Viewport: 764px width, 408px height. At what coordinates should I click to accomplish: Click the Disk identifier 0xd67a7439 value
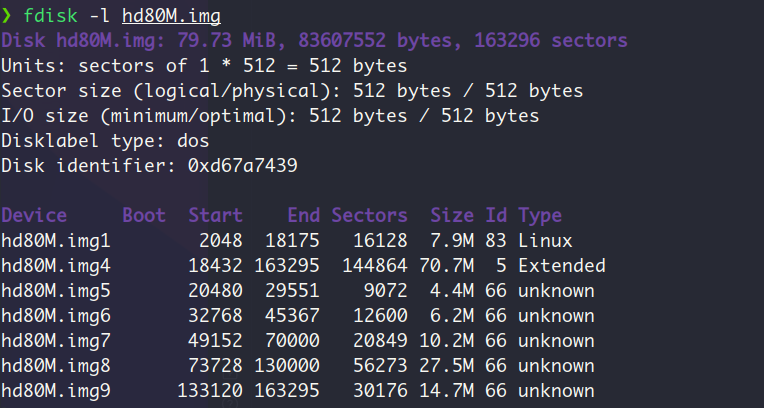[243, 166]
